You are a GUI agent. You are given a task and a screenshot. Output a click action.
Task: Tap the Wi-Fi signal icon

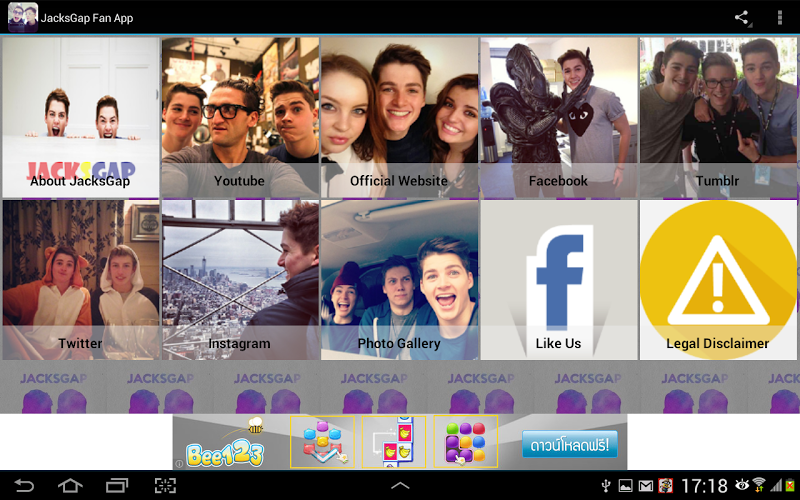759,485
